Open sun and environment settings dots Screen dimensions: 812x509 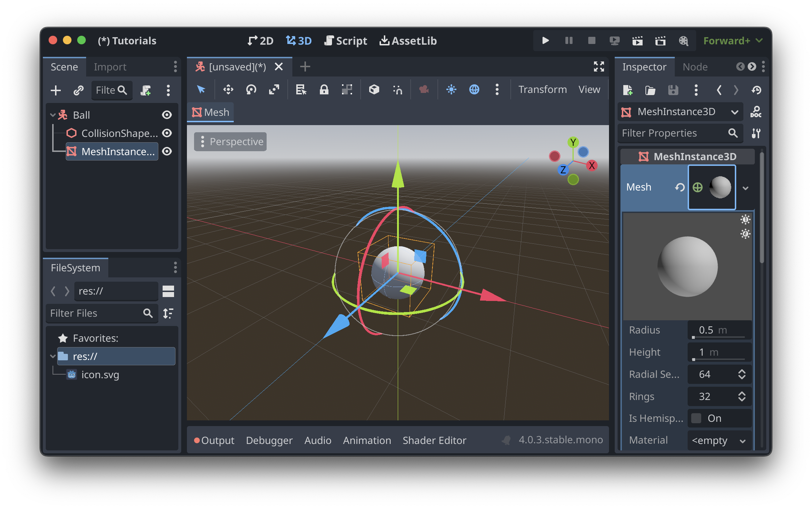click(x=497, y=89)
